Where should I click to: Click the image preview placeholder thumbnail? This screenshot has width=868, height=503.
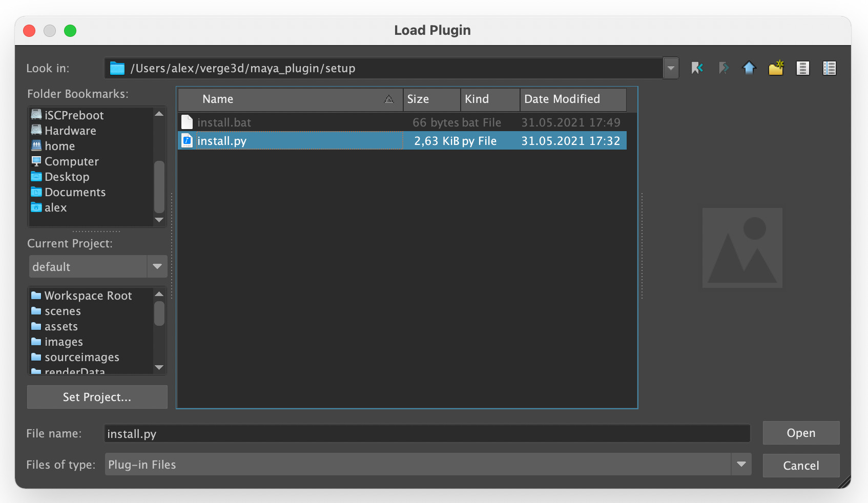[742, 248]
